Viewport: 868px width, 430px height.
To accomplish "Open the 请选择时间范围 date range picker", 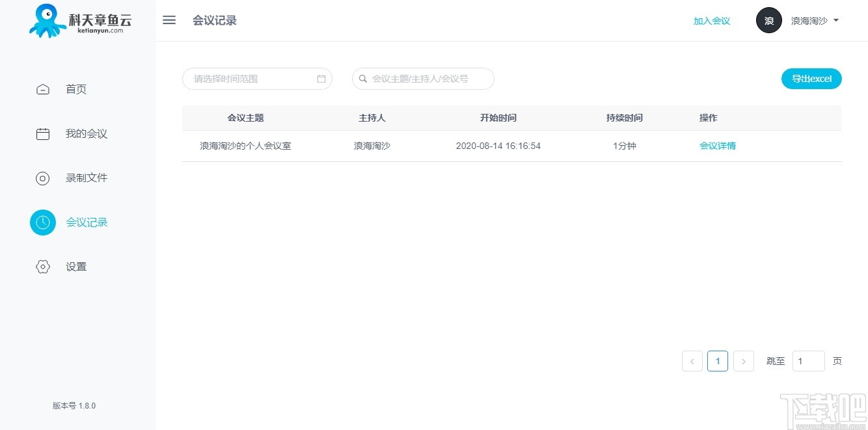I will (x=254, y=78).
